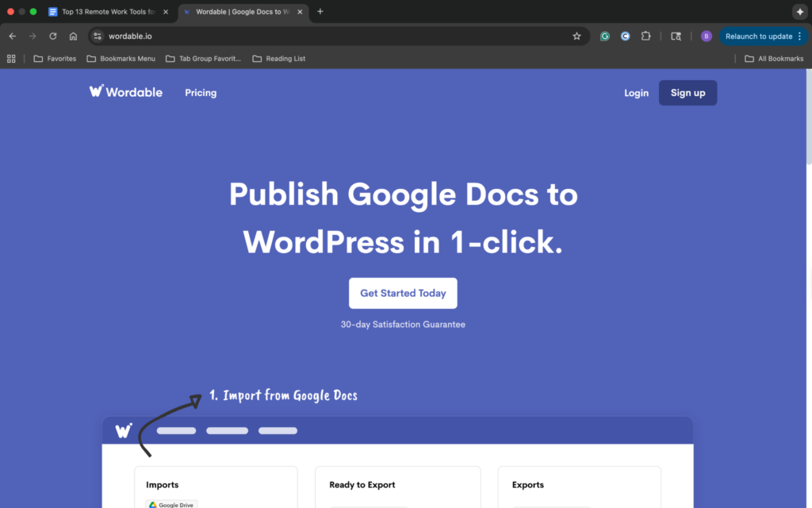Click the Gemini sparkle icon in tab strip
This screenshot has width=812, height=508.
(x=799, y=11)
